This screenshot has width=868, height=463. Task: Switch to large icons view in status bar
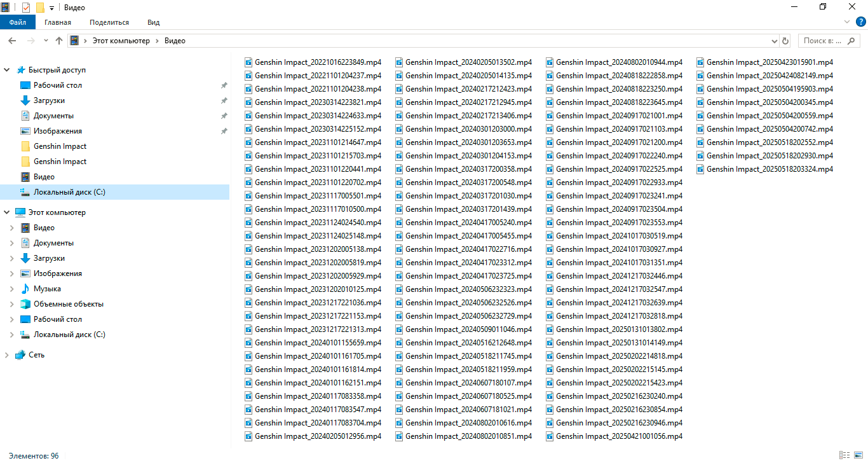point(857,455)
